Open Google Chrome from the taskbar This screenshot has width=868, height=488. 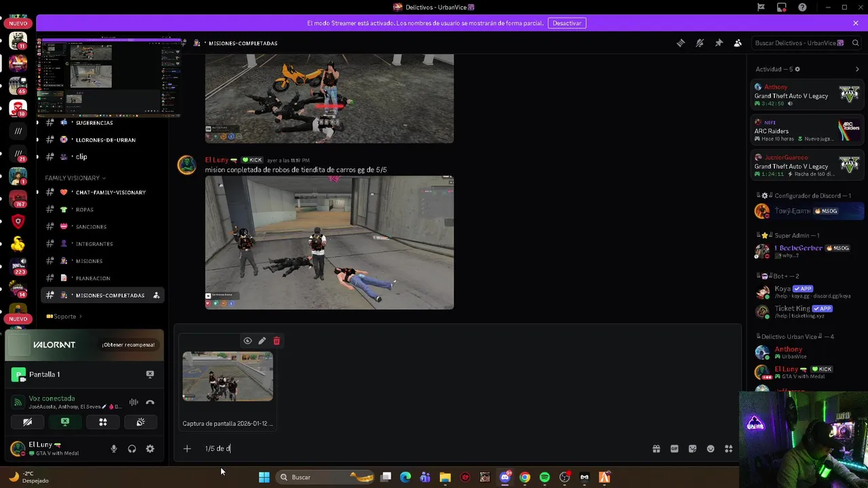[525, 477]
